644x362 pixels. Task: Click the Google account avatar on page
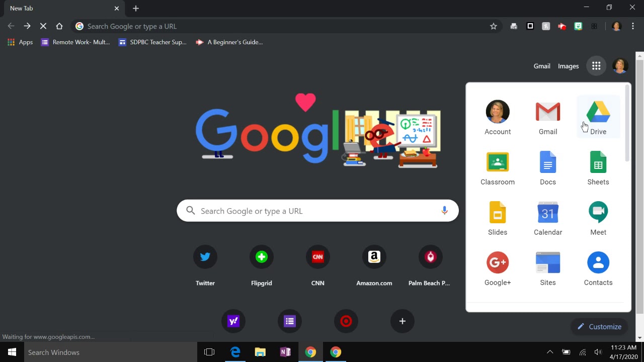coord(620,66)
